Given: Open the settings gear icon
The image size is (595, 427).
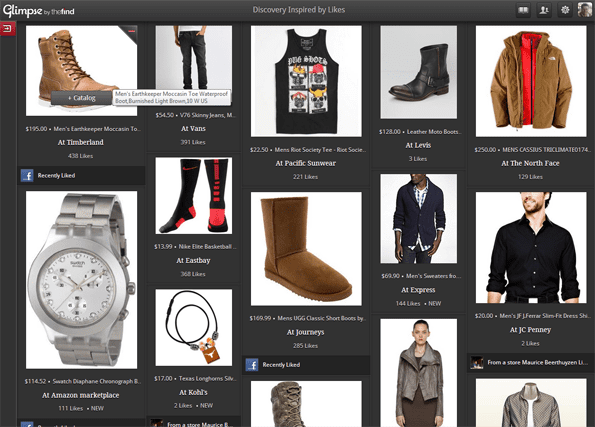Looking at the screenshot, I should pos(565,10).
